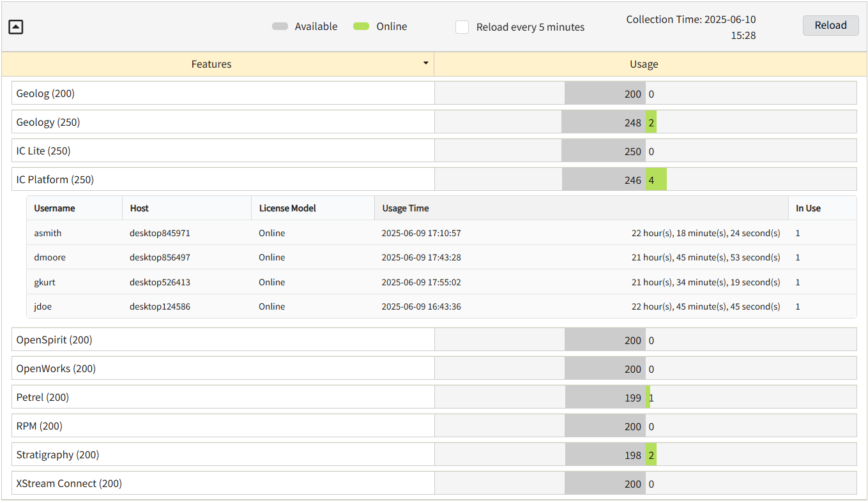Screen dimensions: 868x503
Task: Open the asmith user link
Action: (47, 233)
